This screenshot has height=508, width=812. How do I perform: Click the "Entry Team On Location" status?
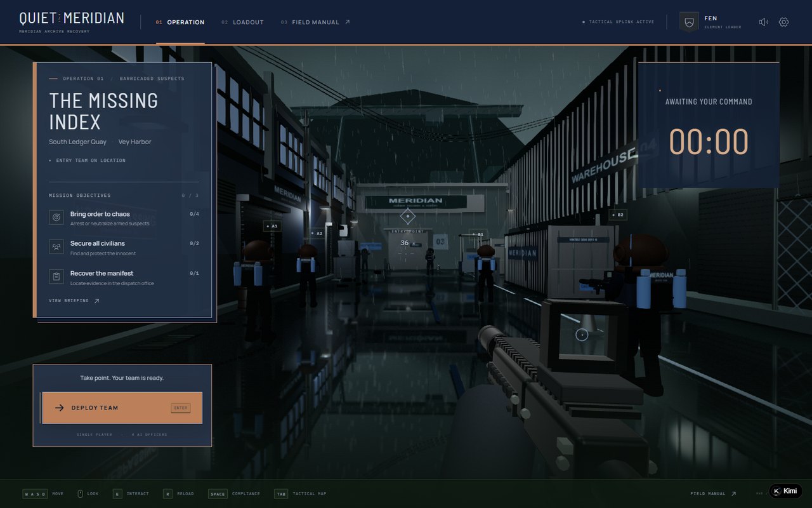[x=88, y=161]
